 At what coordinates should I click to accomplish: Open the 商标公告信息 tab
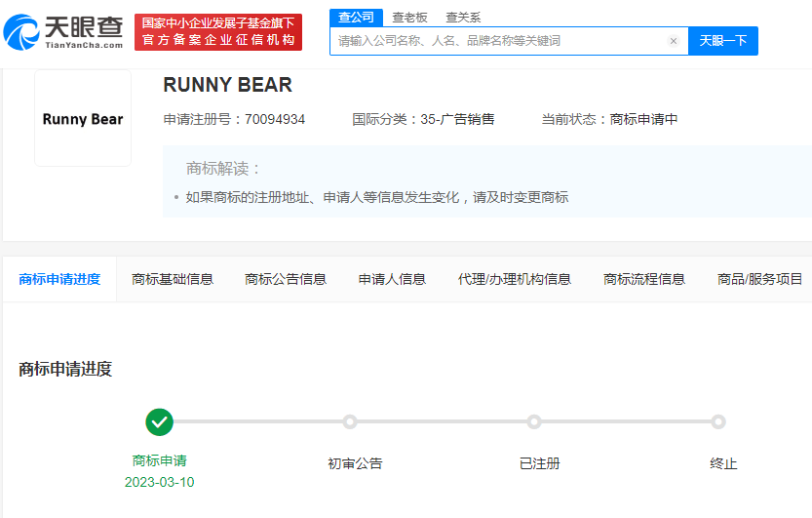coord(286,279)
